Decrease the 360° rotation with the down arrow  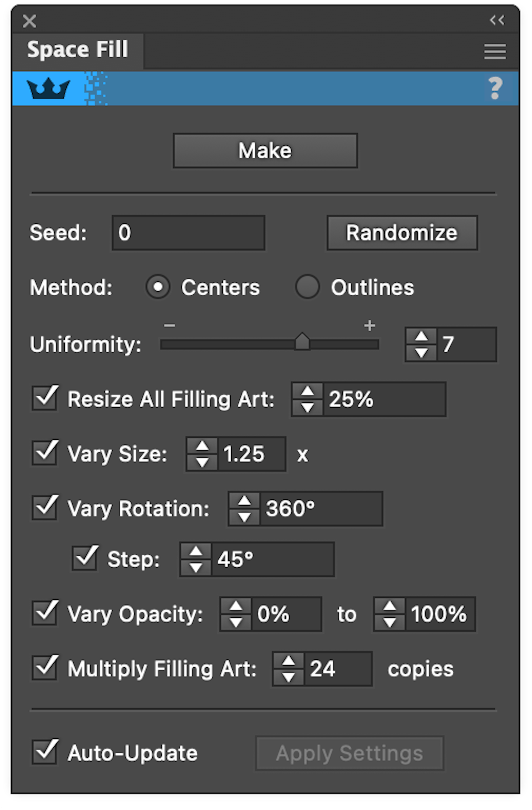coord(245,517)
